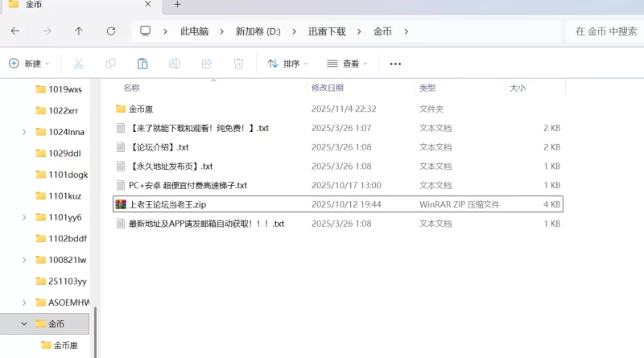Collapse the 金币 folder in navigation tree
Screen dimensions: 644x358
coord(23,324)
